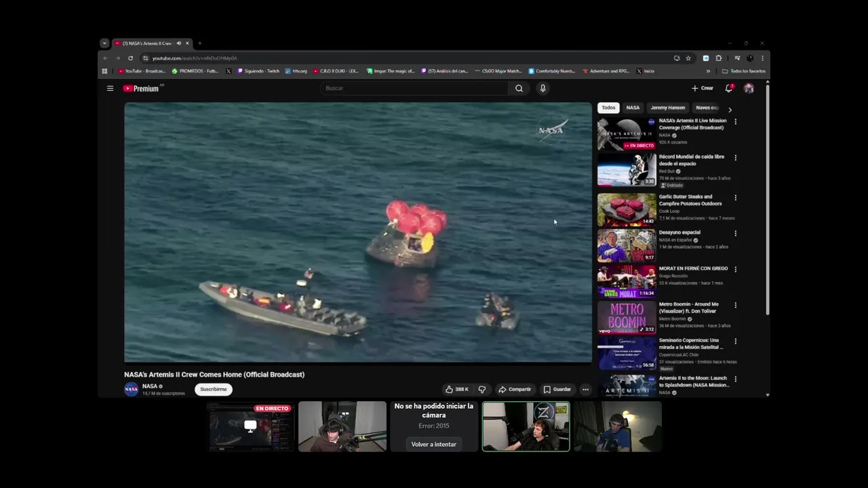Open the Comfortably Numb bookmark
The height and width of the screenshot is (488, 868).
click(552, 71)
